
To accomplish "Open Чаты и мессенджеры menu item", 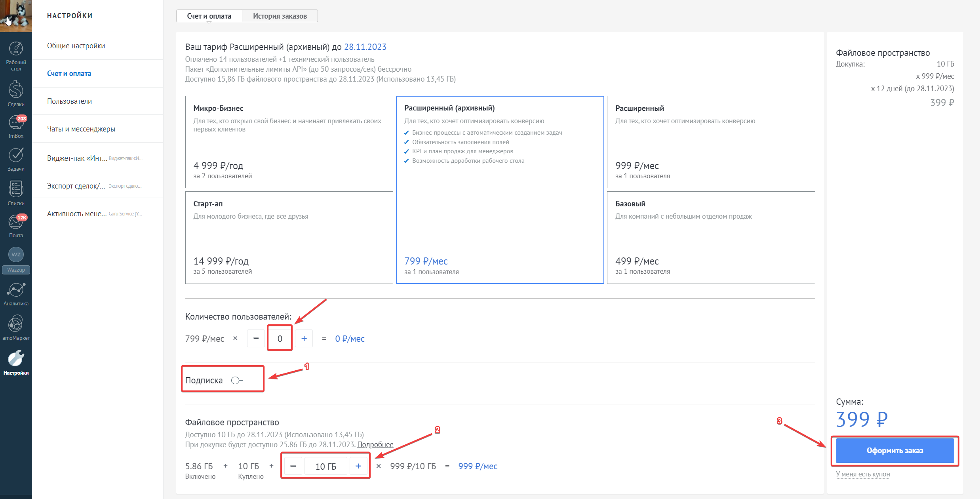I will point(97,129).
